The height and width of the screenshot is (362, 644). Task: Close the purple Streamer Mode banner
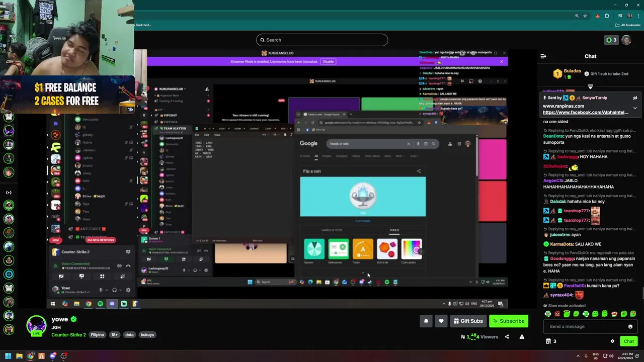coord(501,61)
